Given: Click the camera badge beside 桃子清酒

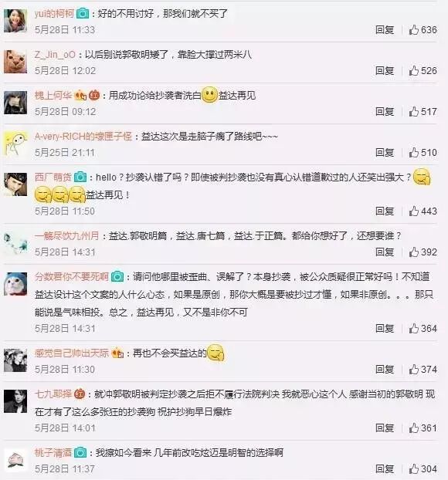Looking at the screenshot, I should point(80,452).
